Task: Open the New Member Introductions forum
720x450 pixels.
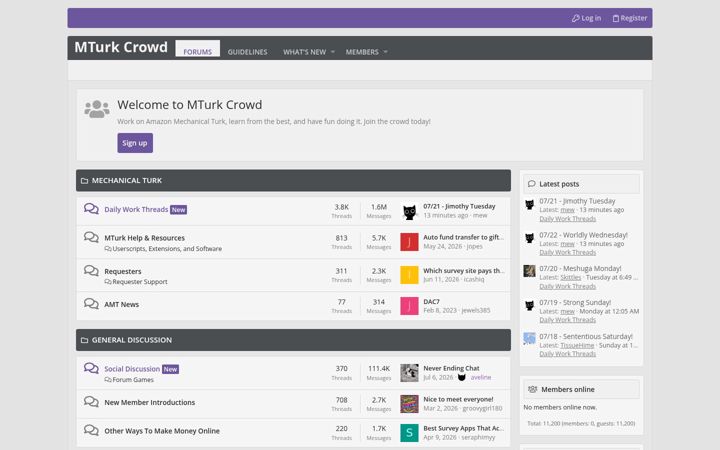Action: pyautogui.click(x=149, y=402)
